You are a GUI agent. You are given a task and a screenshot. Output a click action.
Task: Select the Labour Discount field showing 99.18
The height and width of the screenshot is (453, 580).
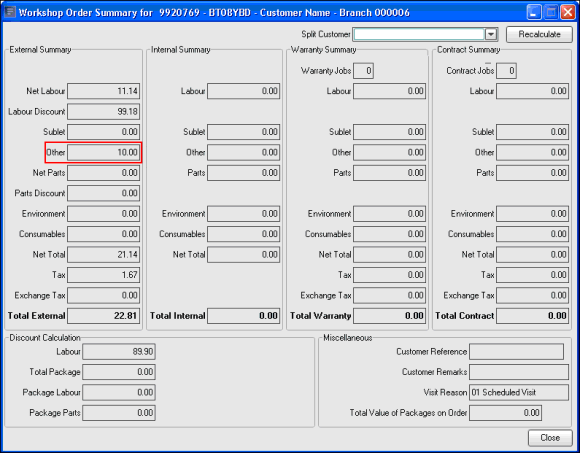[104, 111]
